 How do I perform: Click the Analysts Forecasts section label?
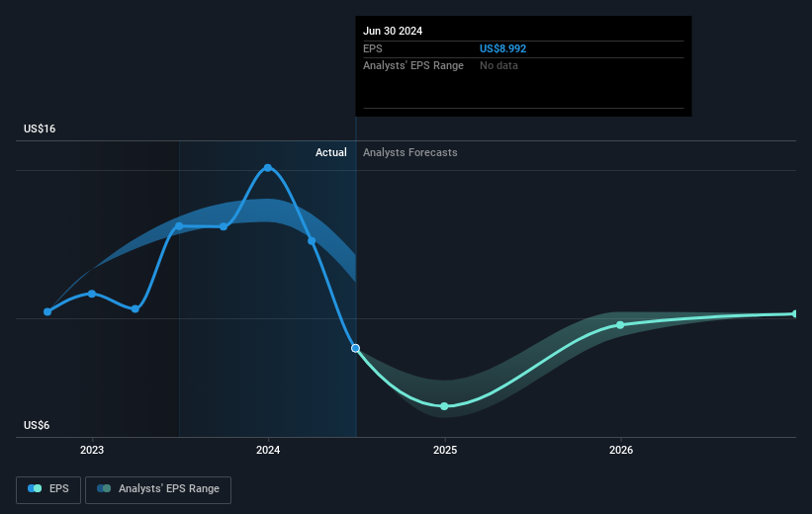pyautogui.click(x=410, y=152)
